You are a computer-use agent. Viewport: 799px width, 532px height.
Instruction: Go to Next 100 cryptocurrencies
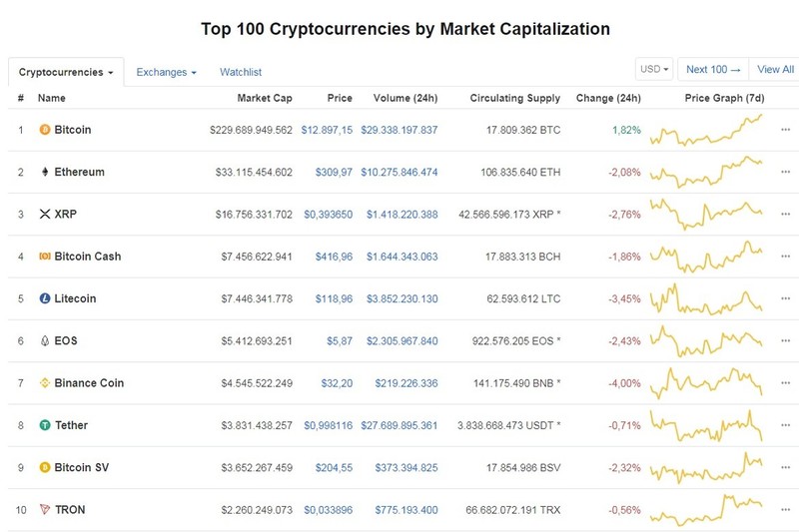tap(713, 69)
